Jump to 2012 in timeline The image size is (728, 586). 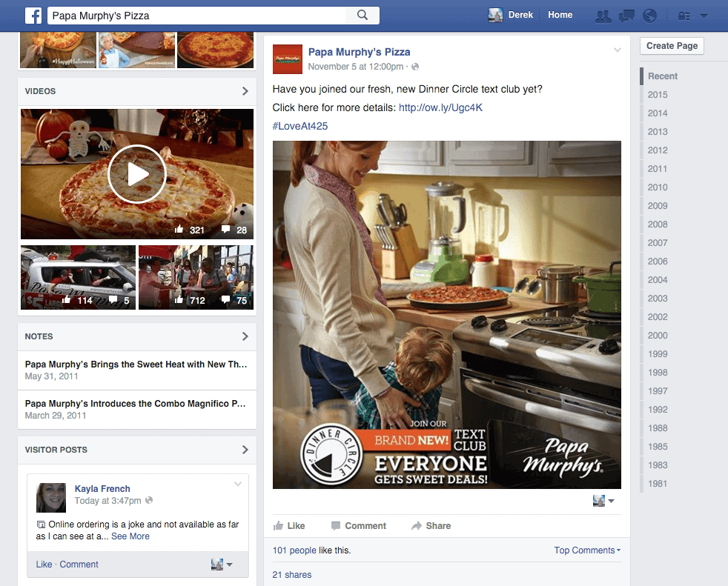click(x=658, y=150)
